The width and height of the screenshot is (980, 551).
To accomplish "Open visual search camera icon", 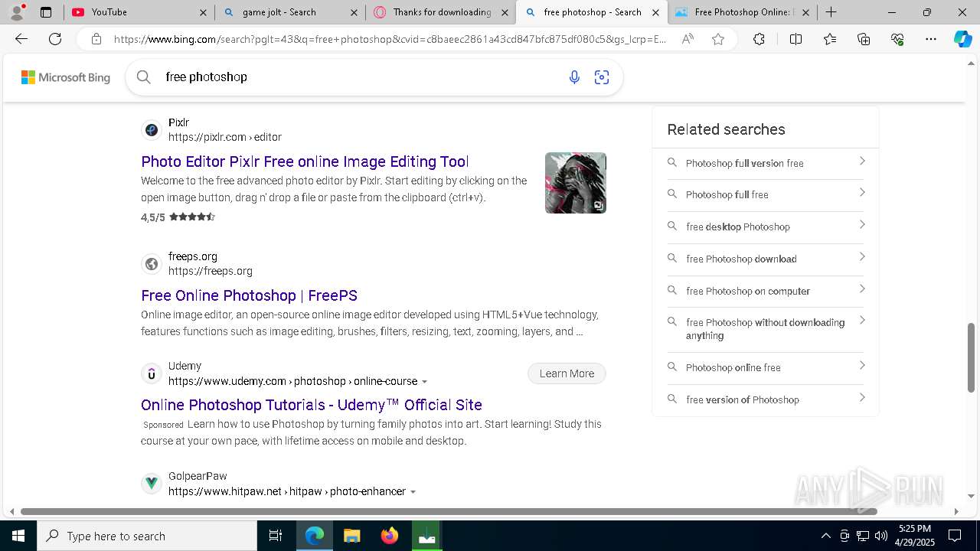I will (602, 77).
